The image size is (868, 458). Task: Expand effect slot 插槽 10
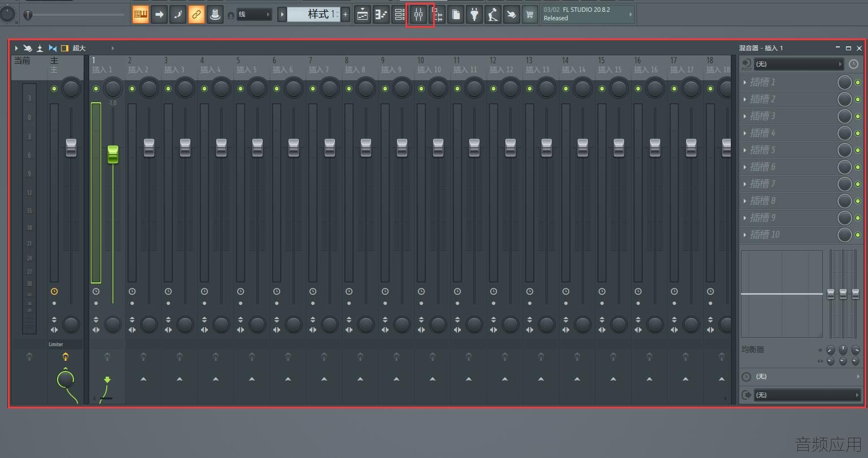click(745, 235)
